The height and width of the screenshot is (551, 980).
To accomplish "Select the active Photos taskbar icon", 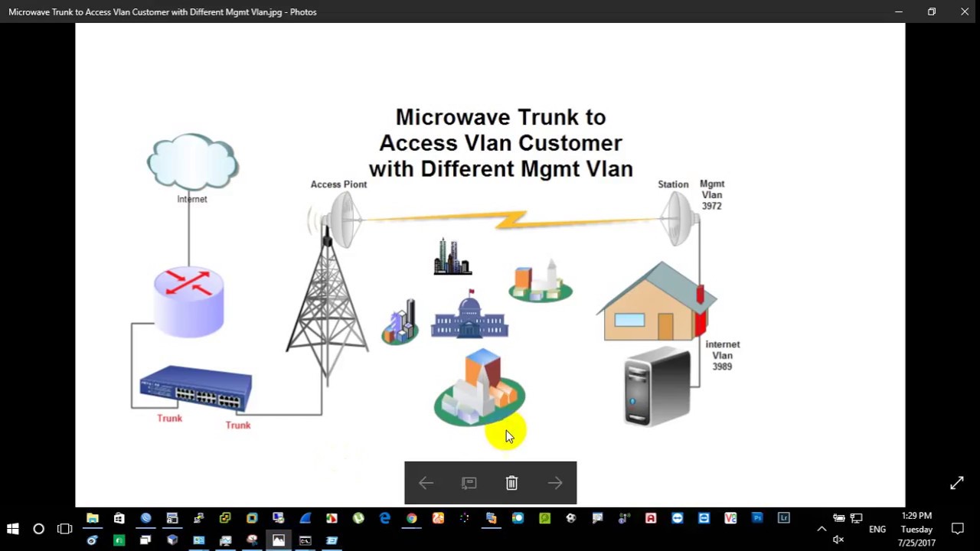I will [x=279, y=540].
